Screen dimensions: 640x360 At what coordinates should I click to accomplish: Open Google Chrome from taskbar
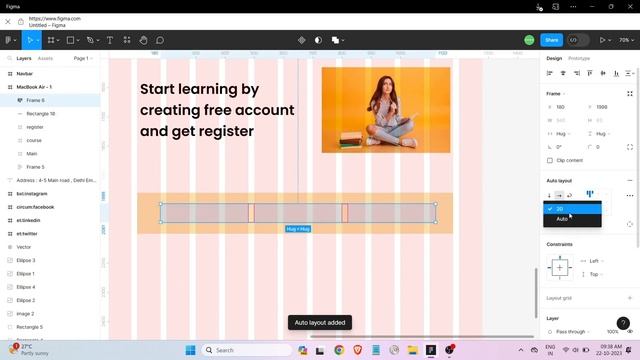click(x=339, y=350)
